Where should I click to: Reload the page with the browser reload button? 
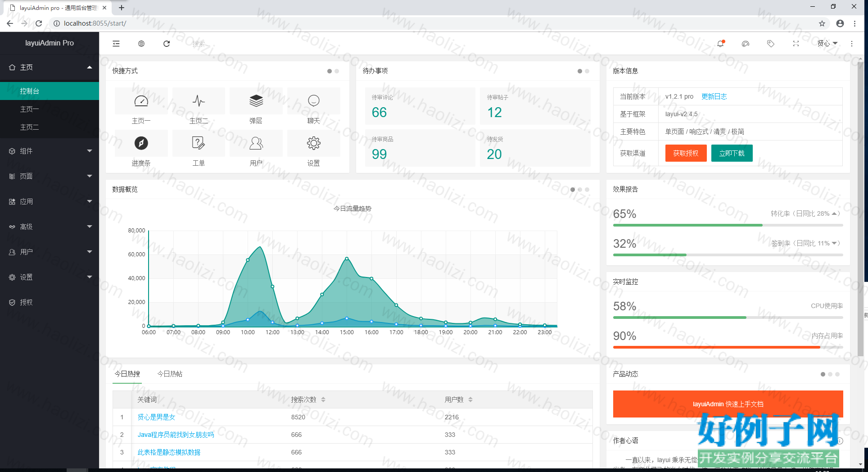click(39, 23)
